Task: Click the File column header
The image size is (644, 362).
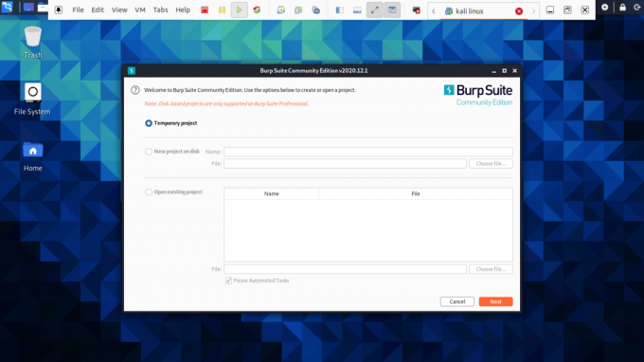Action: [416, 193]
